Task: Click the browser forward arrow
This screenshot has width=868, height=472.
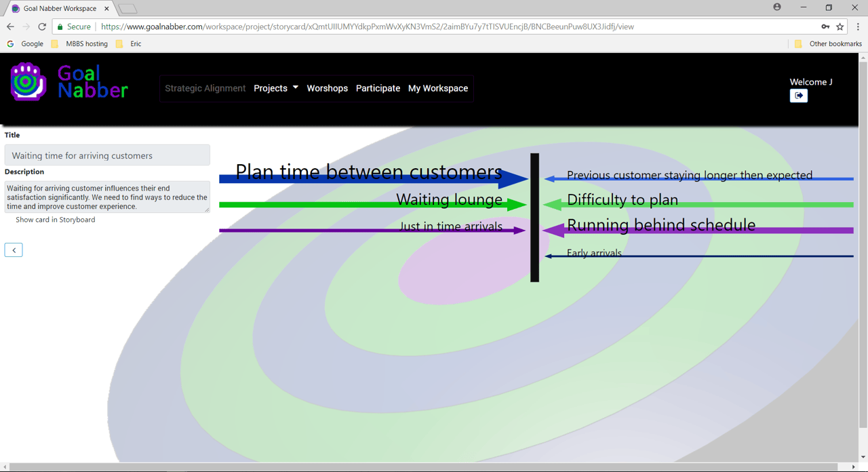Action: pos(26,26)
